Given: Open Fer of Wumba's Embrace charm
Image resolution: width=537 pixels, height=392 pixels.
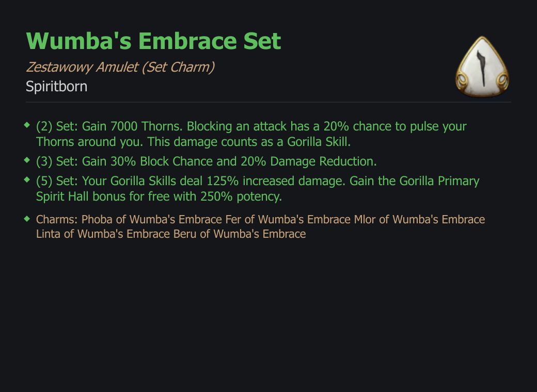Looking at the screenshot, I should click(288, 219).
